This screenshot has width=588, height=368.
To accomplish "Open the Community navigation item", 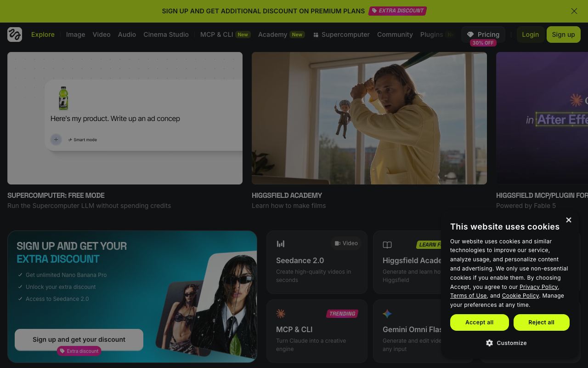I will coord(395,34).
